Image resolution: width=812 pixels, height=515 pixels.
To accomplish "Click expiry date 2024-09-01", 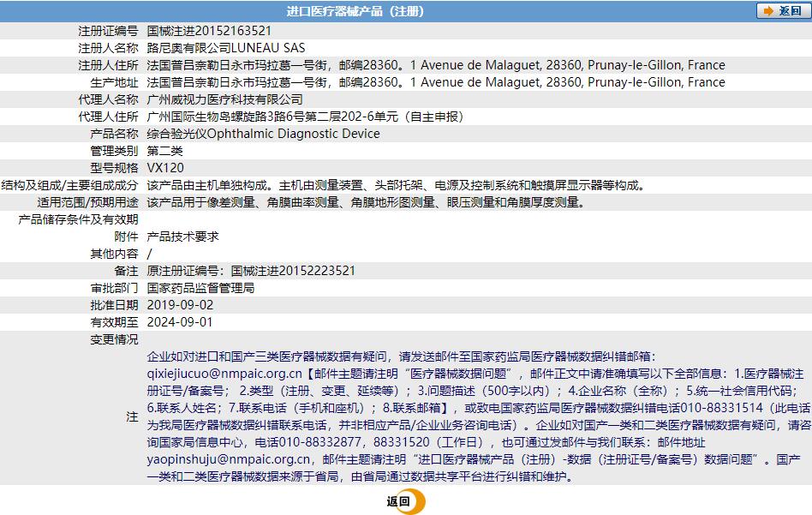I will 180,321.
